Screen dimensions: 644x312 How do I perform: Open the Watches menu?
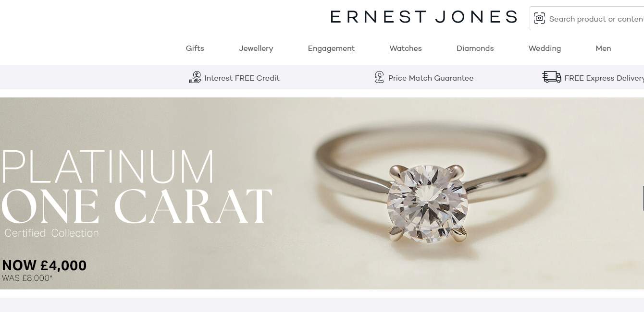coord(405,48)
